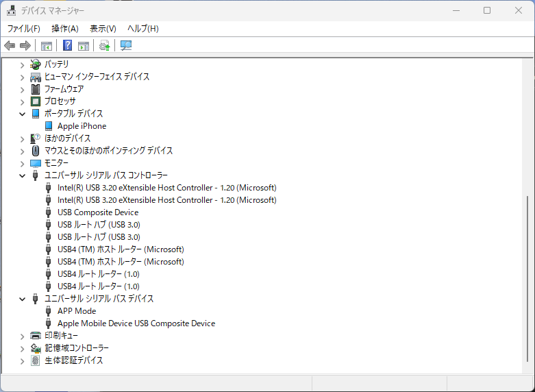Screen dimensions: 535x392
Task: Click the storage icon beside 記憶域コントローラー
Action: 35,348
